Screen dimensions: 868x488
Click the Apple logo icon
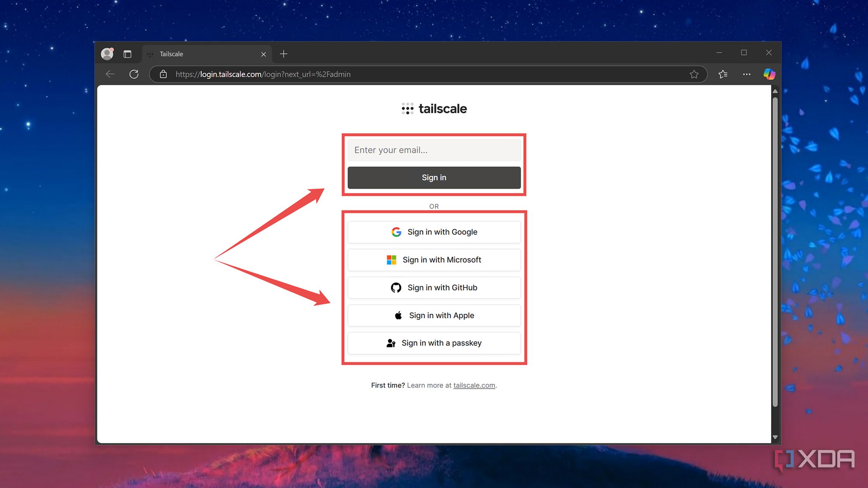point(398,315)
